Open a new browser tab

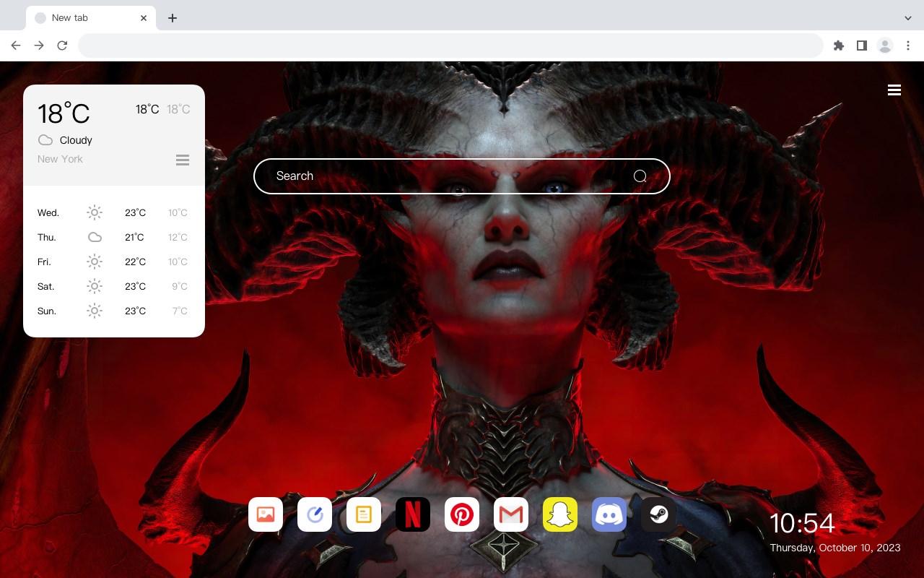pyautogui.click(x=172, y=18)
